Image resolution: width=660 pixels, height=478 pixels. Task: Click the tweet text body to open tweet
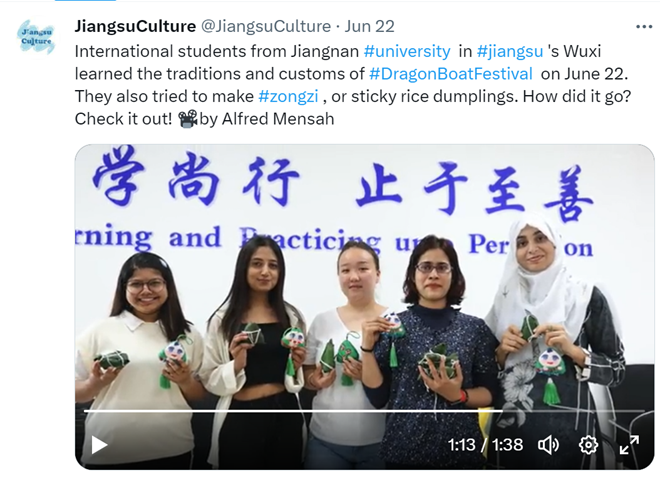point(353,85)
